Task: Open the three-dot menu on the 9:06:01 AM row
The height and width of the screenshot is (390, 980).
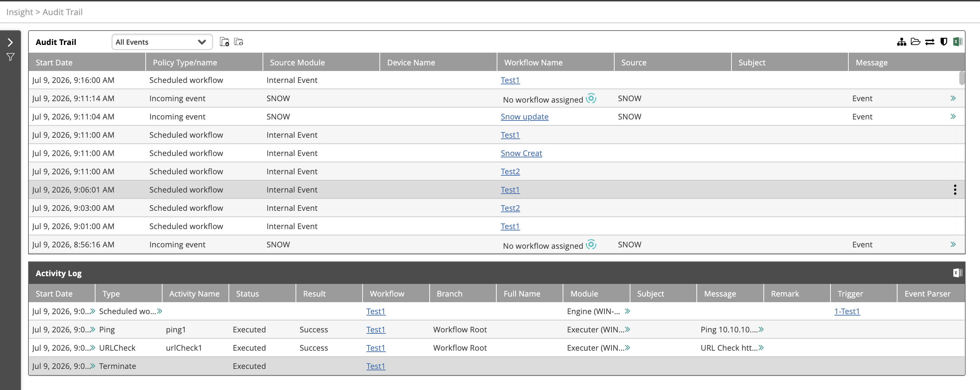Action: (954, 190)
